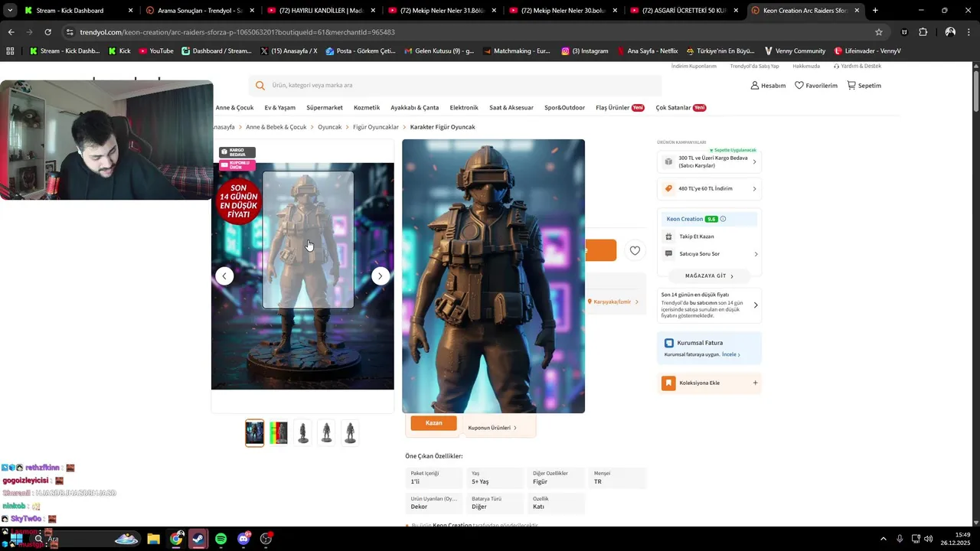Open the Chrome three-dot menu
This screenshot has width=980, height=551.
[969, 32]
